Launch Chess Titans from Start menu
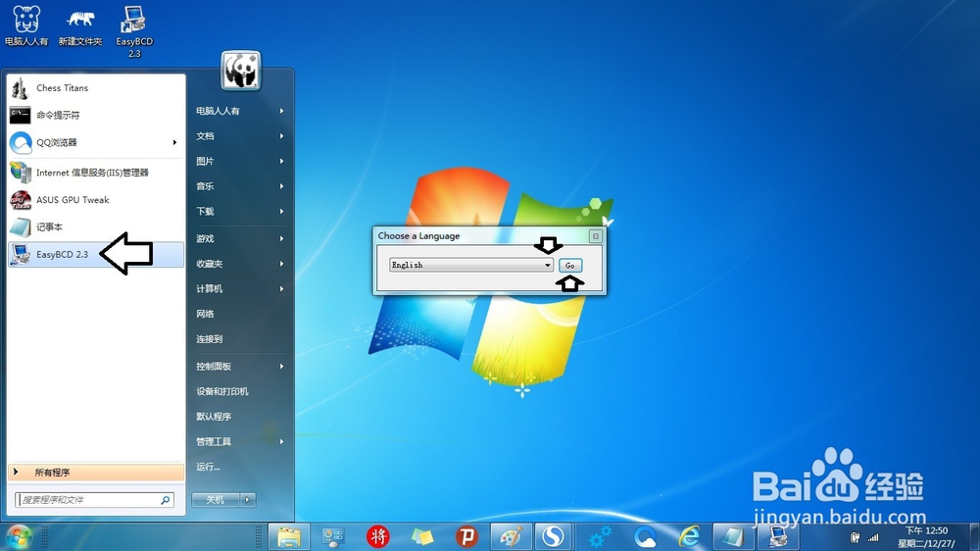The height and width of the screenshot is (551, 980). [96, 88]
